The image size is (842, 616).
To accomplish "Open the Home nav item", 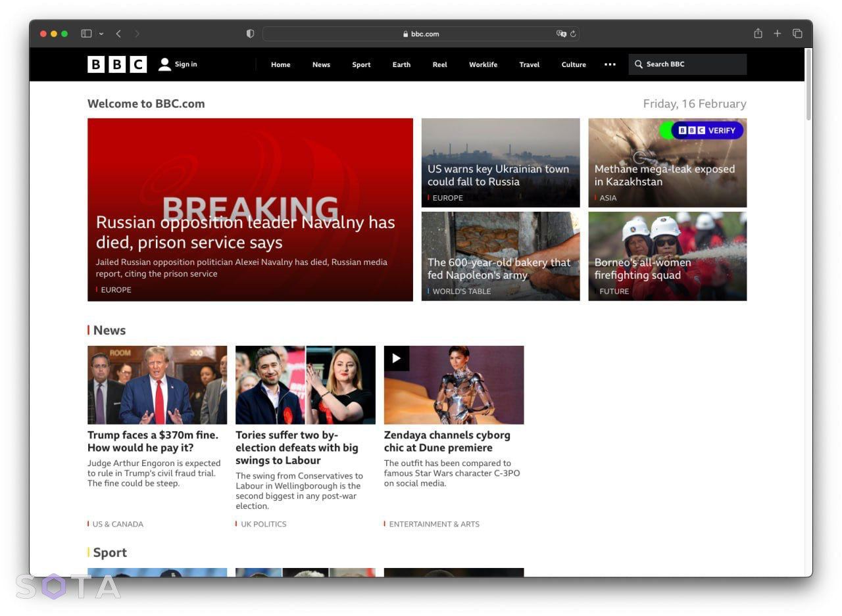I will pyautogui.click(x=281, y=64).
